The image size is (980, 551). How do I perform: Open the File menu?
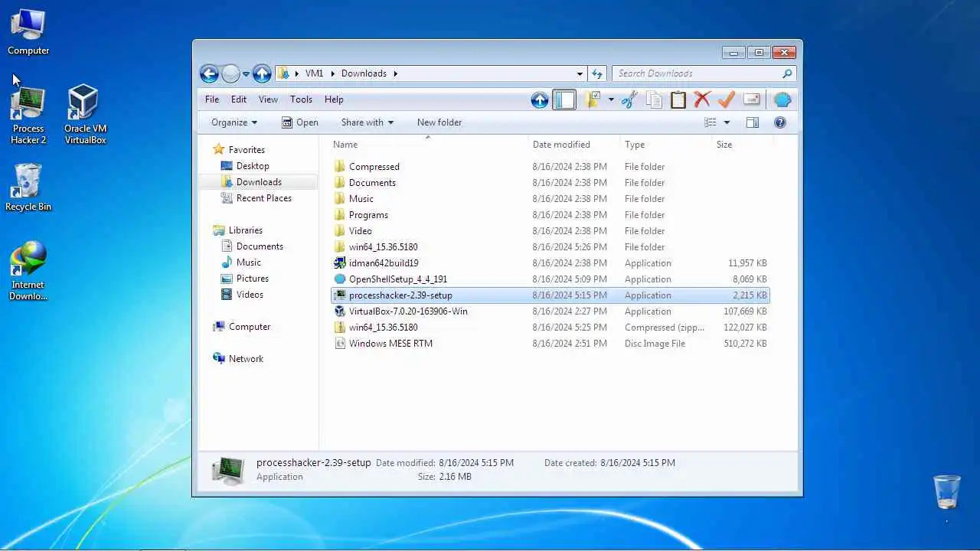(212, 99)
